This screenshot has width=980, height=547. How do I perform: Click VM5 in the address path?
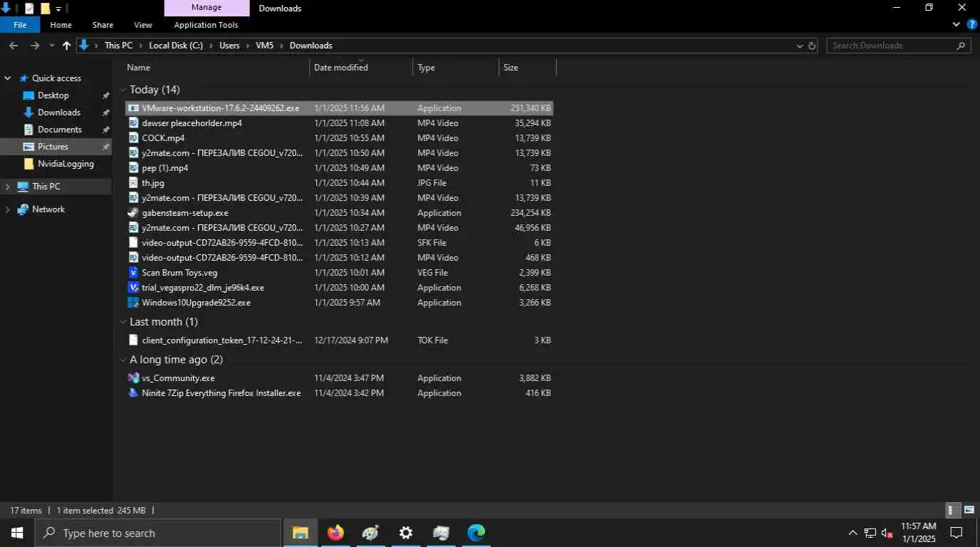coord(265,46)
